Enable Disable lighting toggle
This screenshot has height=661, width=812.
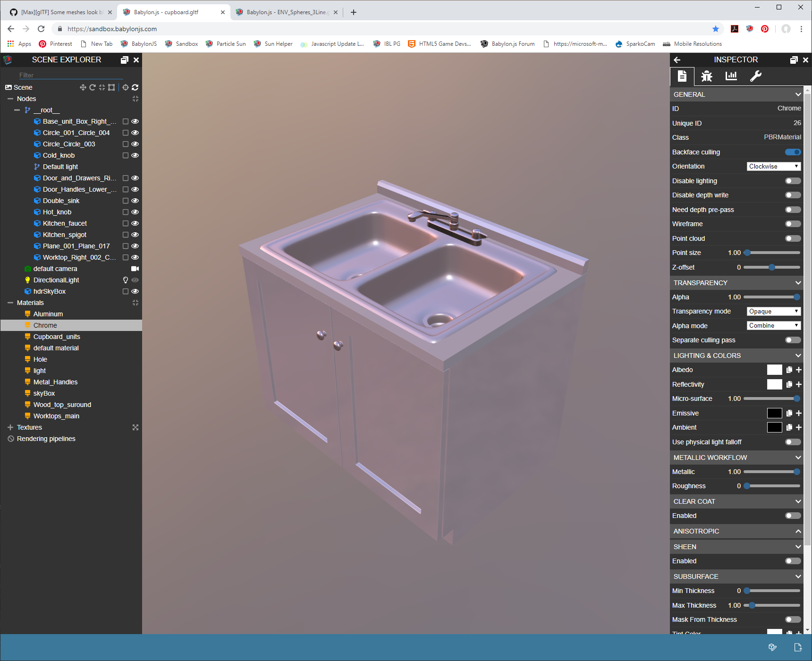click(793, 181)
